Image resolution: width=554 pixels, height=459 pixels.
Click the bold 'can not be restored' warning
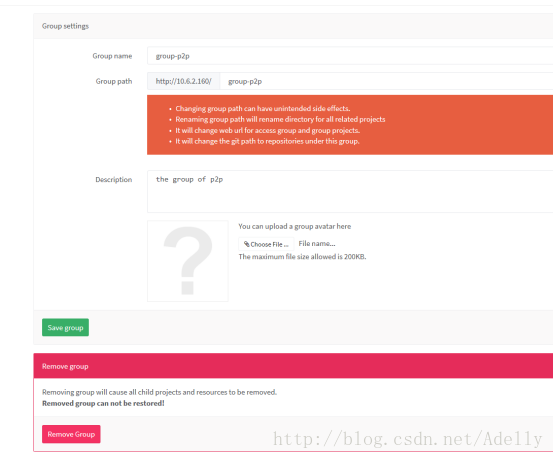click(x=103, y=403)
